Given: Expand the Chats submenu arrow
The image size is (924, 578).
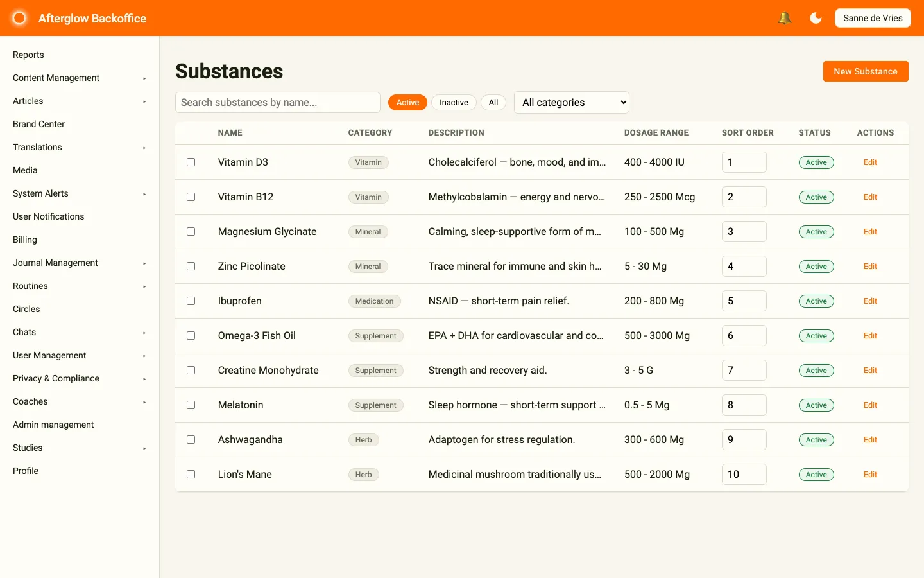Looking at the screenshot, I should click(144, 333).
